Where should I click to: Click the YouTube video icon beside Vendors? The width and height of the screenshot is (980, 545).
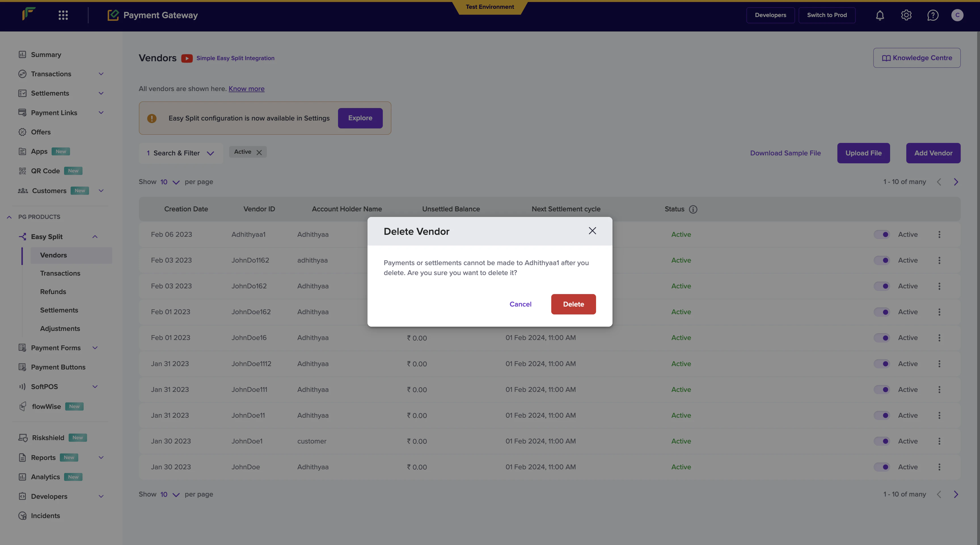(187, 58)
